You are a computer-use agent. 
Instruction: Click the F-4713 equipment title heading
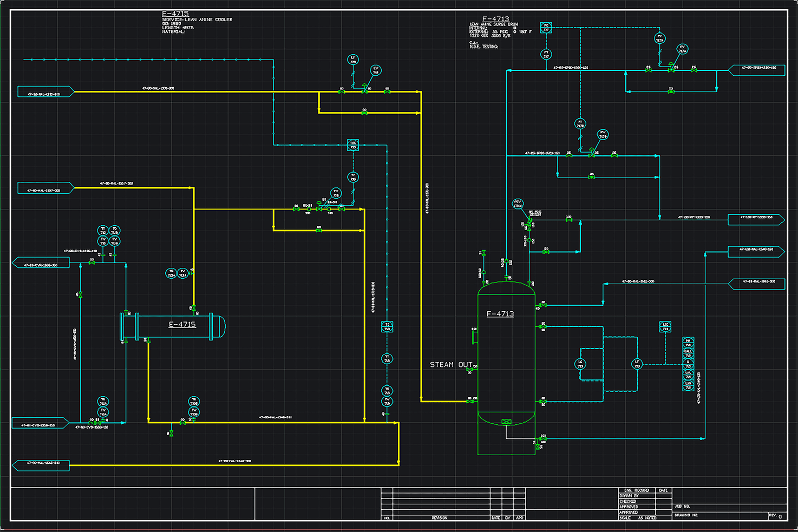495,19
